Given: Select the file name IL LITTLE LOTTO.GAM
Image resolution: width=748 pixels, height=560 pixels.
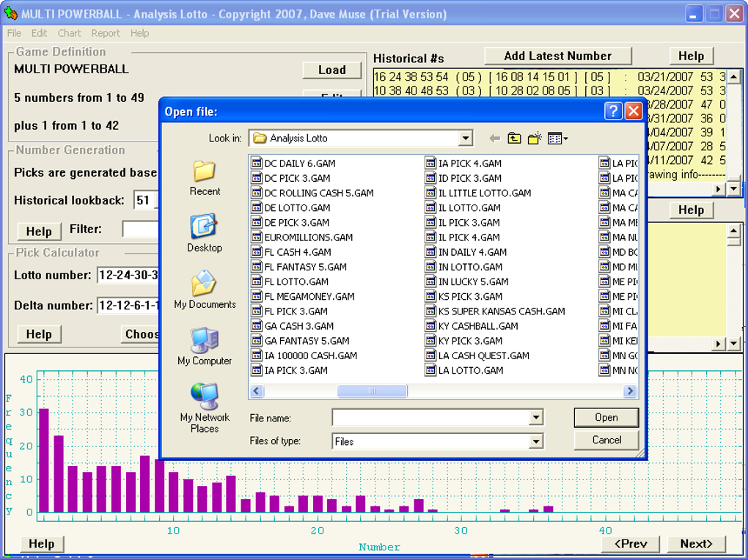Looking at the screenshot, I should point(485,193).
